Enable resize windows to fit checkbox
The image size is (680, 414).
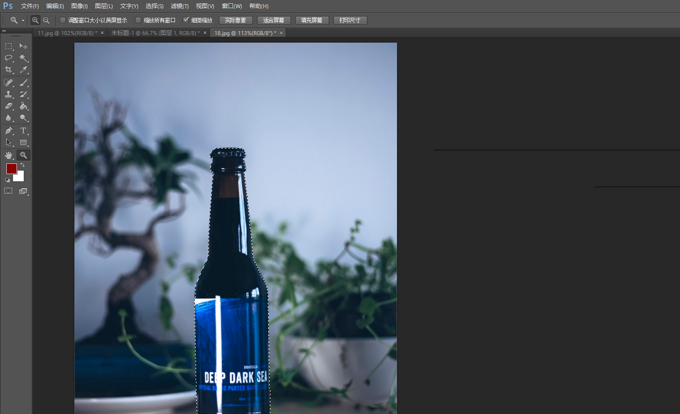(x=62, y=20)
